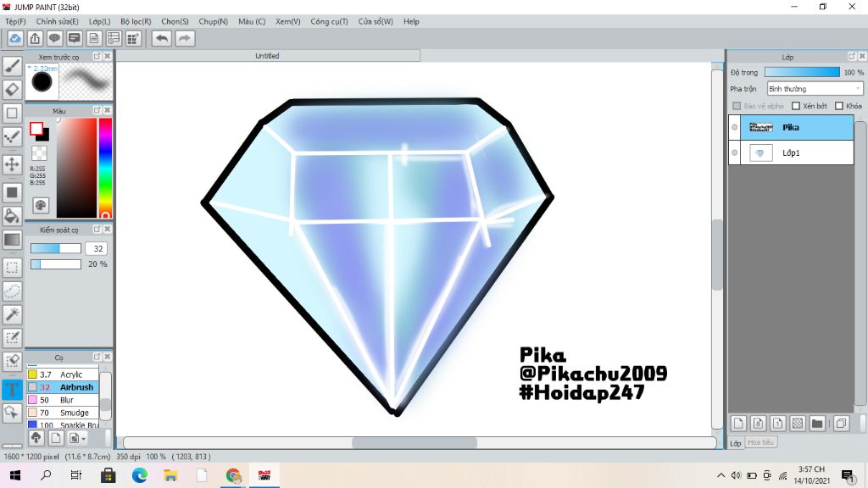This screenshot has height=488, width=868.
Task: Switch to the Hoa tiêu tab
Action: click(x=760, y=442)
